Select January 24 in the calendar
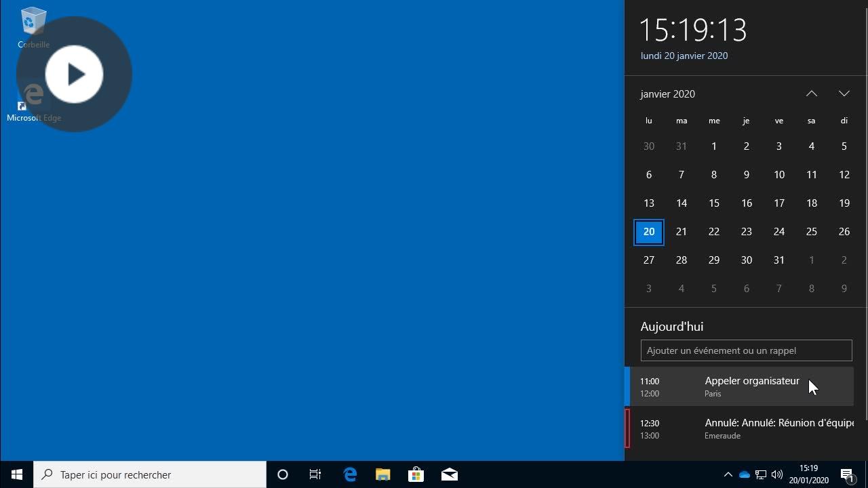 [x=778, y=232]
